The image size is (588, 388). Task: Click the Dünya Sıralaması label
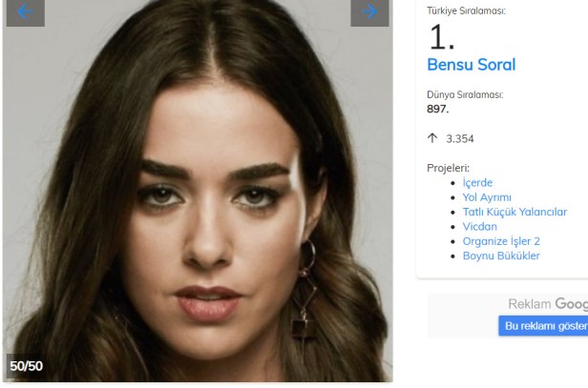(465, 94)
